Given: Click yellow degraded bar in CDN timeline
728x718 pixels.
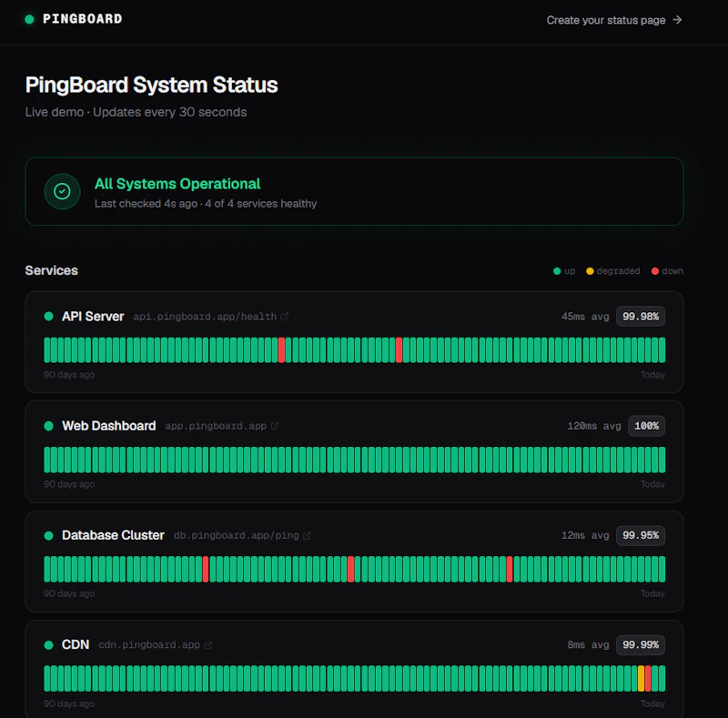Looking at the screenshot, I should (642, 679).
